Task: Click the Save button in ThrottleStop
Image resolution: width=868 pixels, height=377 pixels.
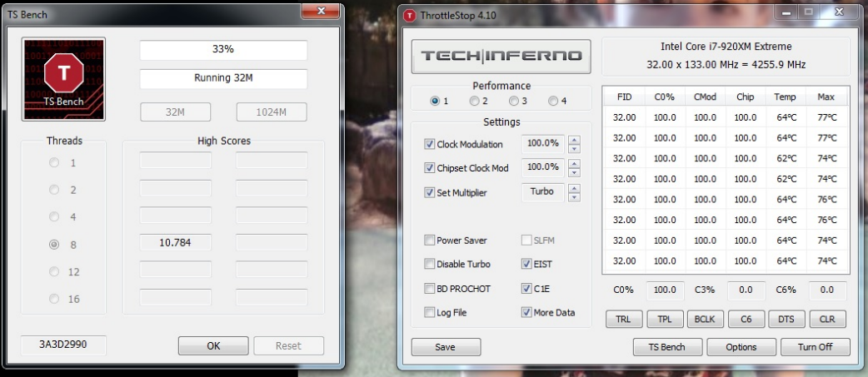Action: coord(446,347)
